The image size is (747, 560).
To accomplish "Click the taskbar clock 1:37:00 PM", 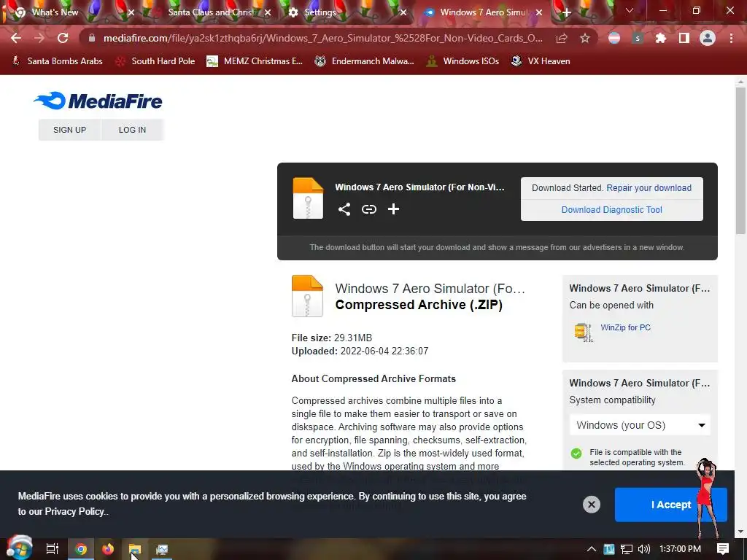I will point(680,549).
